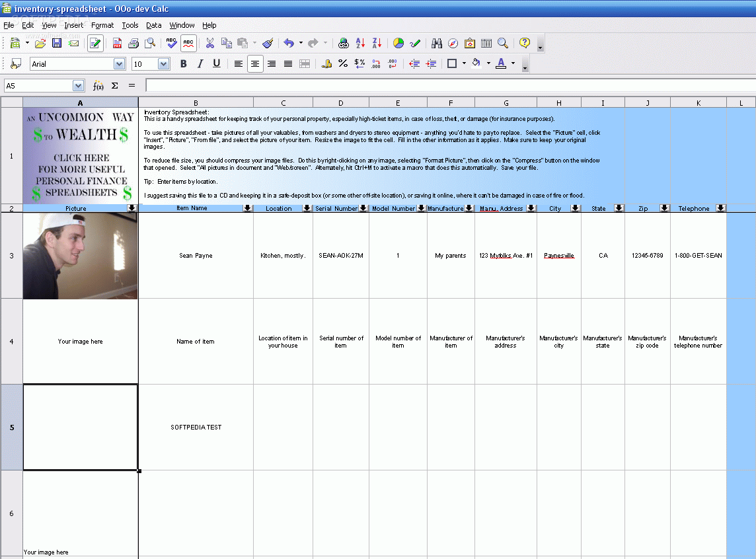Viewport: 756px width, 559px height.
Task: Expand the font size 10 dropdown
Action: [x=163, y=63]
